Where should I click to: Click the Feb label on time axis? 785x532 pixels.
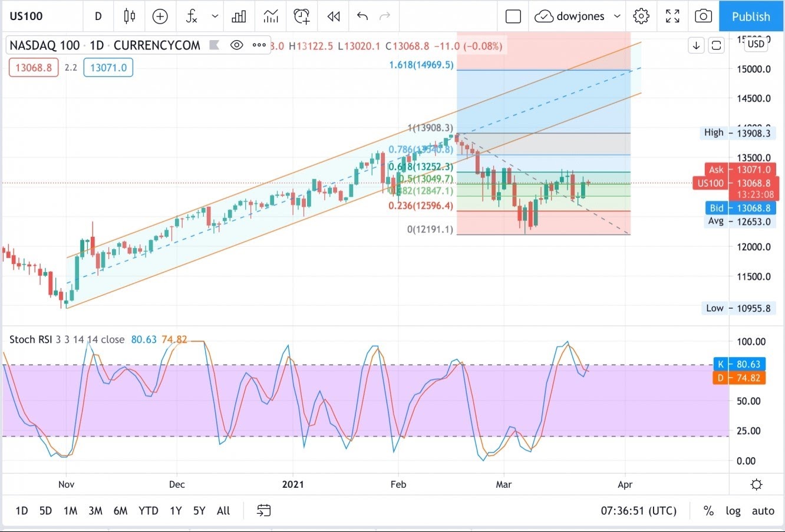398,484
